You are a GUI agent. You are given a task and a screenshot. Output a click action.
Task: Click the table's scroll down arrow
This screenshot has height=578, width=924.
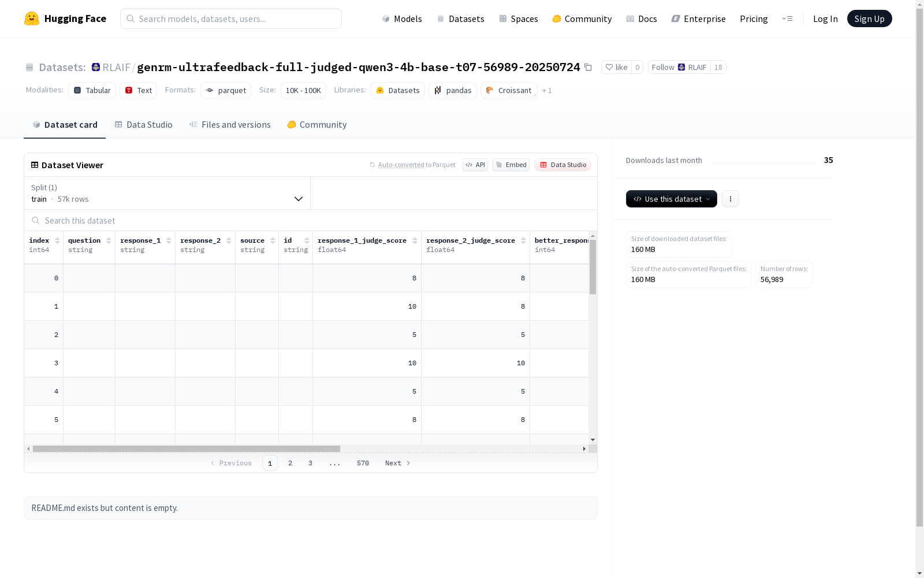click(x=593, y=440)
